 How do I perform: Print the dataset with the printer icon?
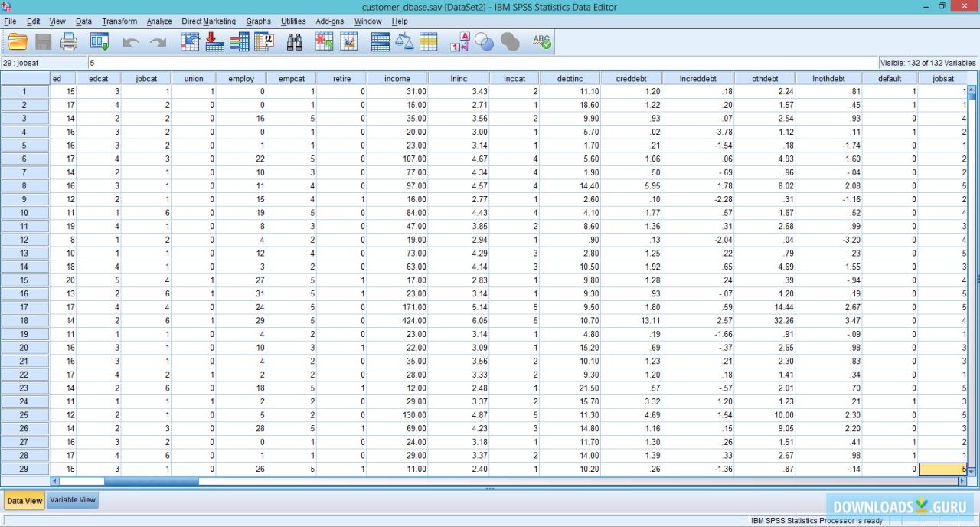69,41
